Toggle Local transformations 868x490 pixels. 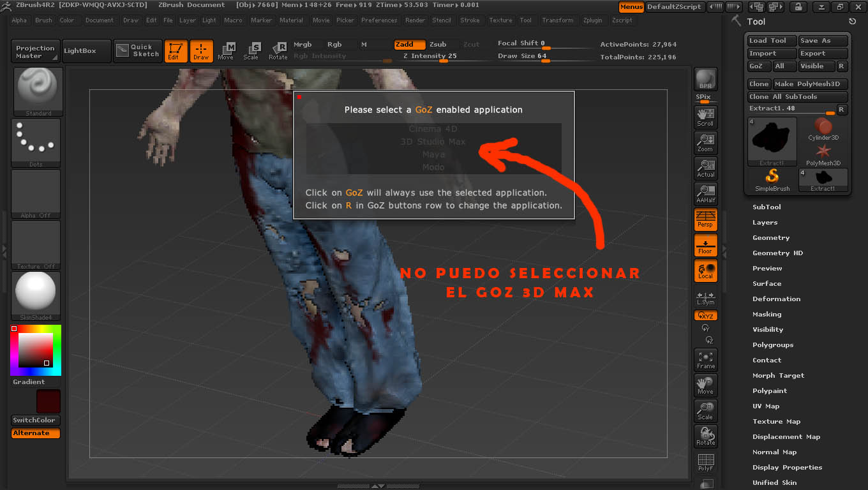click(x=705, y=271)
